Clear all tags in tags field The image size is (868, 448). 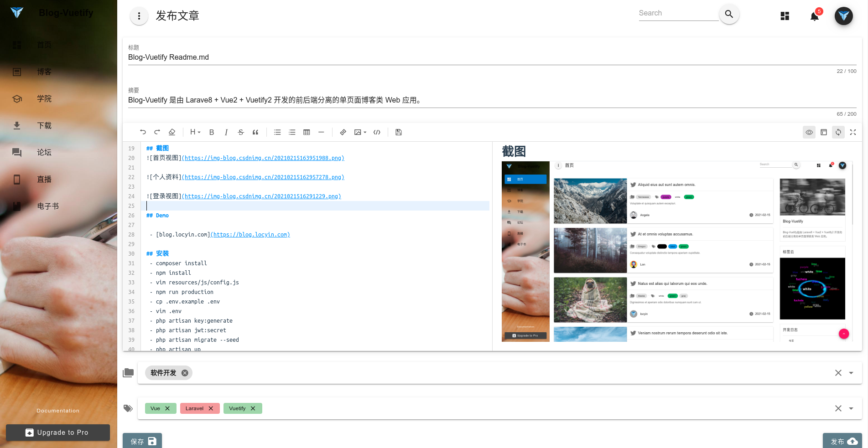tap(838, 408)
